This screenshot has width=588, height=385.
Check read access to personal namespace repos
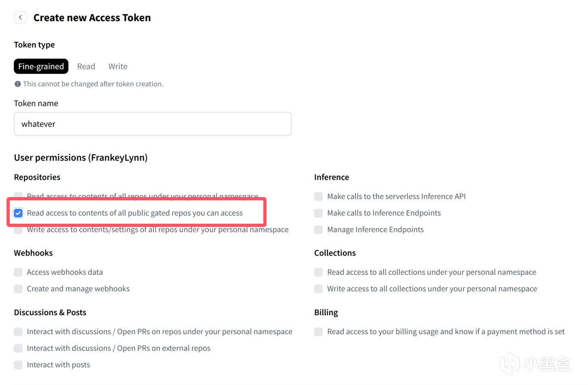[18, 196]
